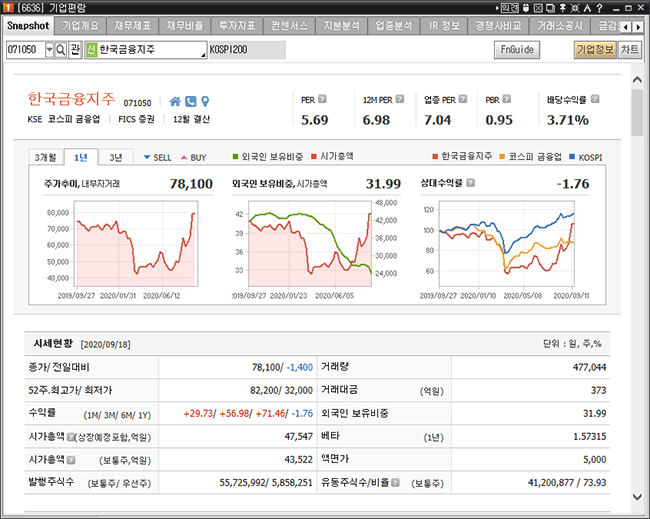Click the pin window icon in title bar
Viewport: 650px width, 519px height.
pos(563,8)
